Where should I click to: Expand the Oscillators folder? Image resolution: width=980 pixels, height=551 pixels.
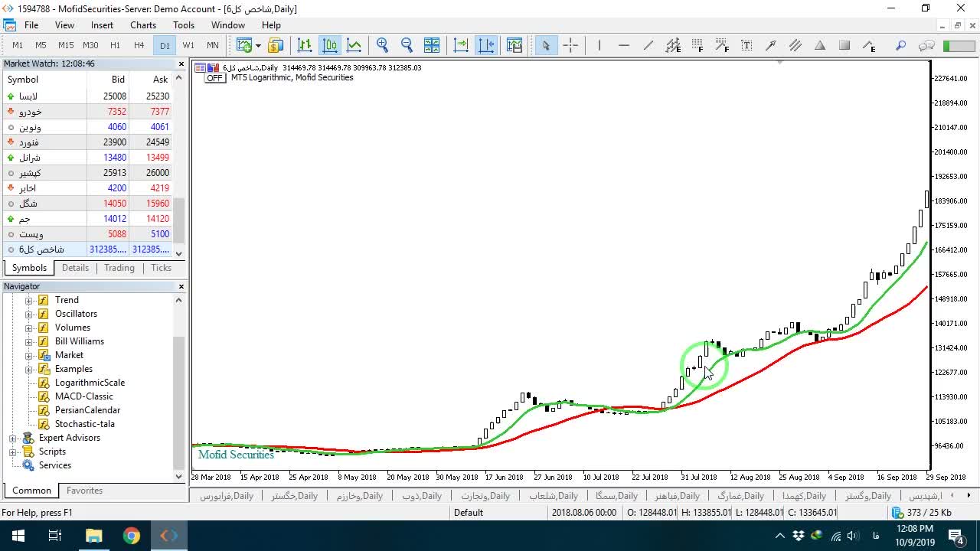28,314
